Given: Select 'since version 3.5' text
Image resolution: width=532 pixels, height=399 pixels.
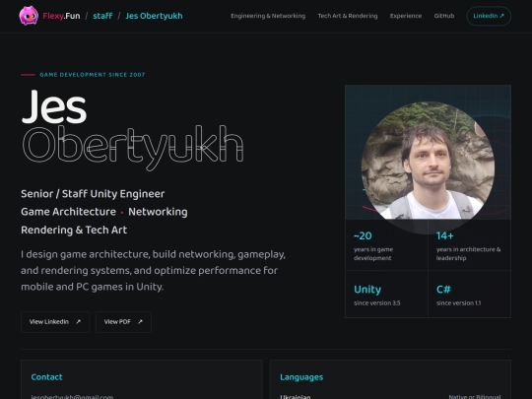Looking at the screenshot, I should [x=377, y=303].
